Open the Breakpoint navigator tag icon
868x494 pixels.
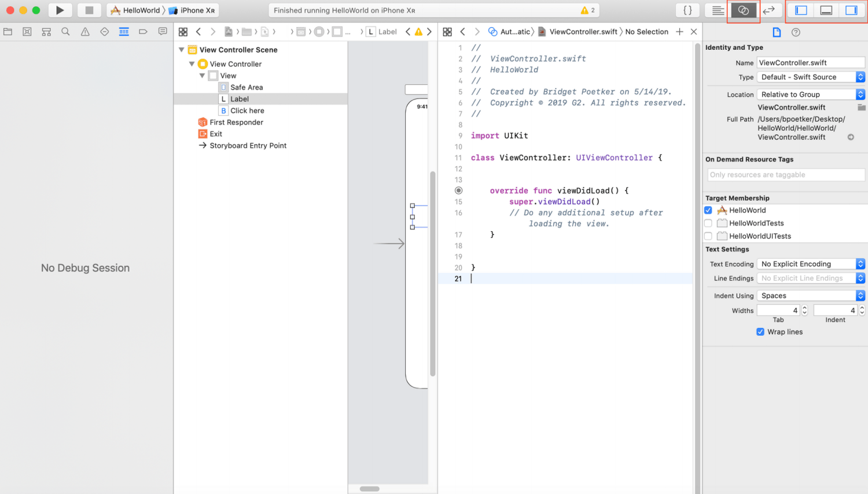(x=143, y=31)
